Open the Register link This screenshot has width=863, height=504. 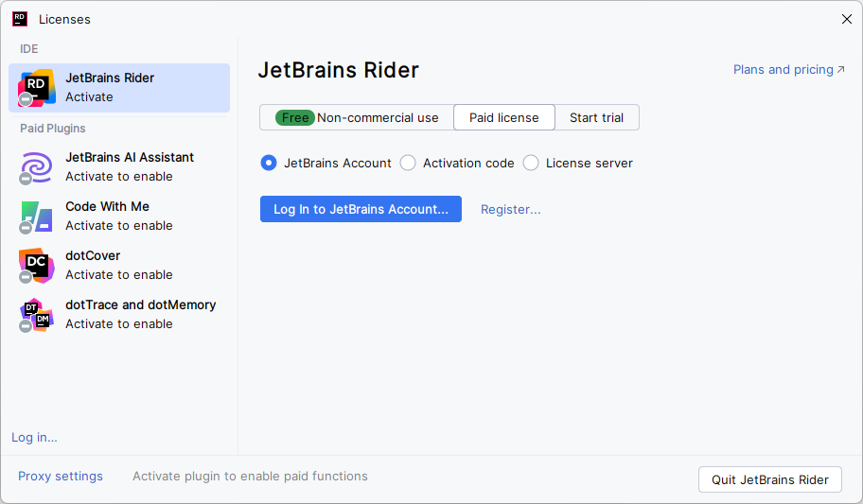click(510, 209)
